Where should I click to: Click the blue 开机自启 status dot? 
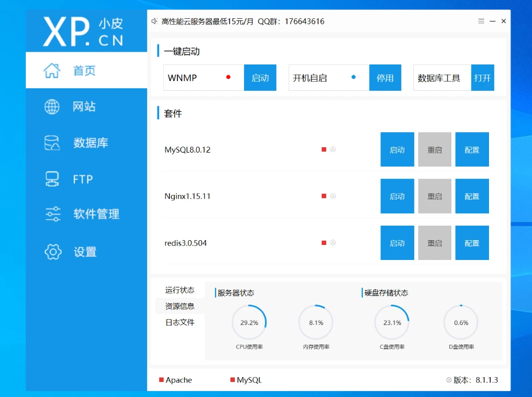click(354, 77)
